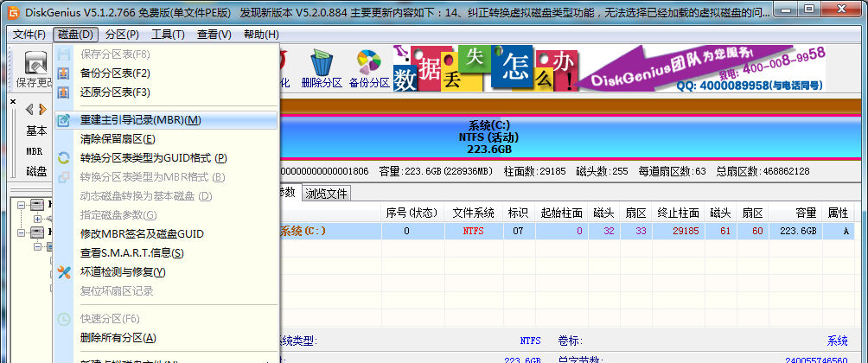The height and width of the screenshot is (363, 868).
Task: Collapse the first hard disk tree node
Action: click(x=21, y=205)
